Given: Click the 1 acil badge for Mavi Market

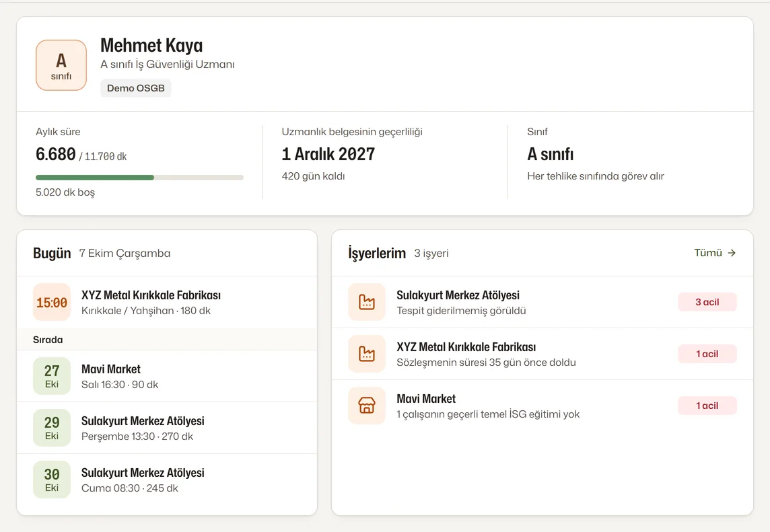Looking at the screenshot, I should 707,406.
